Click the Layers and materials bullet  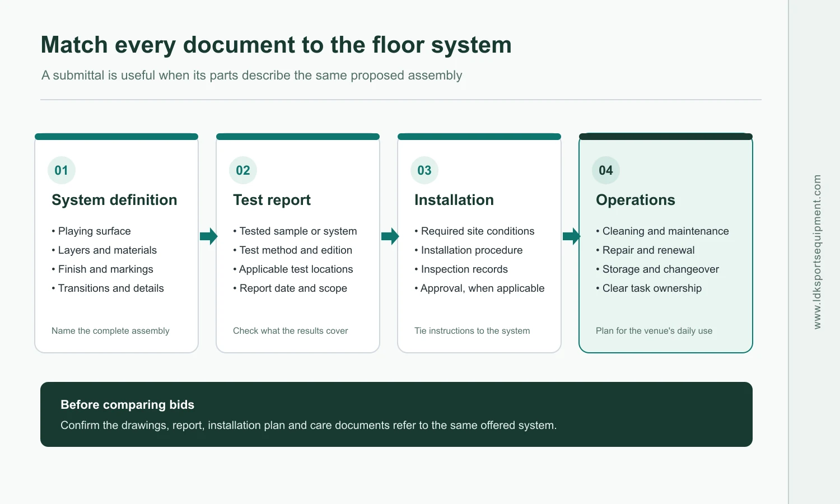tap(104, 250)
